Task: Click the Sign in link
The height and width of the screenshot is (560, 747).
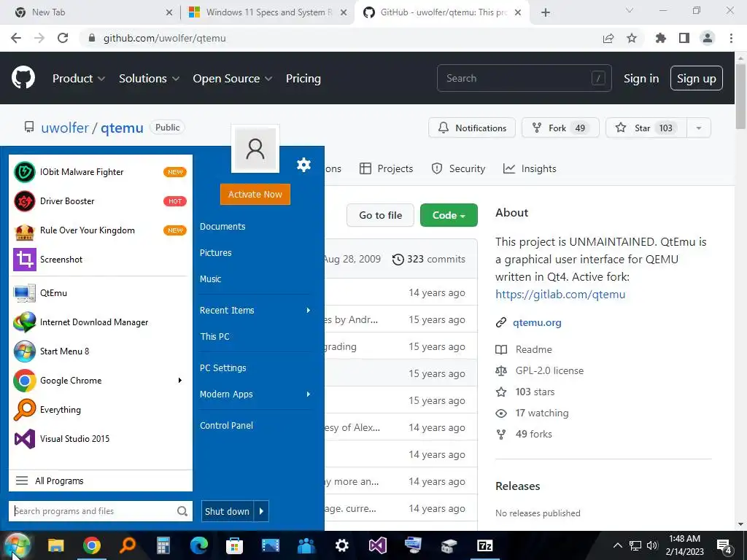Action: click(x=641, y=79)
